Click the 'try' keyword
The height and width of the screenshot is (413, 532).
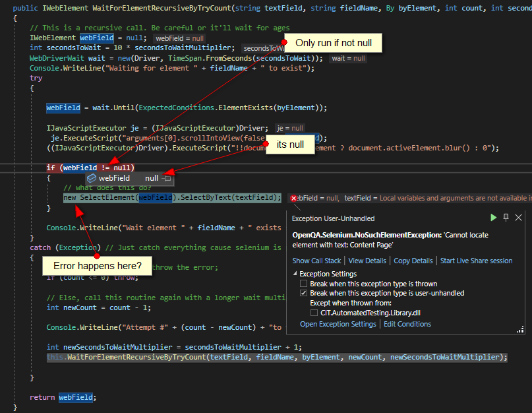36,78
